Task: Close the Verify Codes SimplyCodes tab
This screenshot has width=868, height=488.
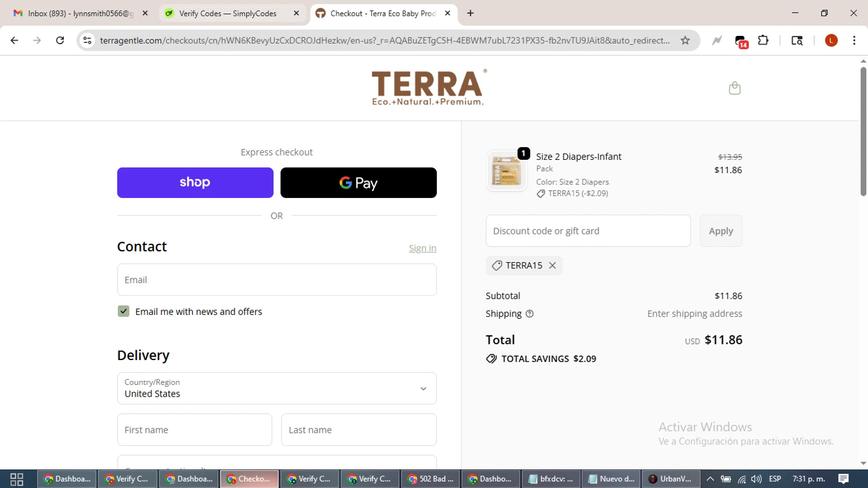Action: tap(296, 13)
